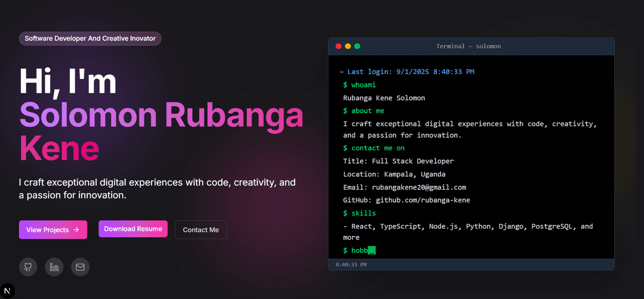Viewport: 644px width, 299px height.
Task: Click the email envelope icon
Action: coord(80,267)
